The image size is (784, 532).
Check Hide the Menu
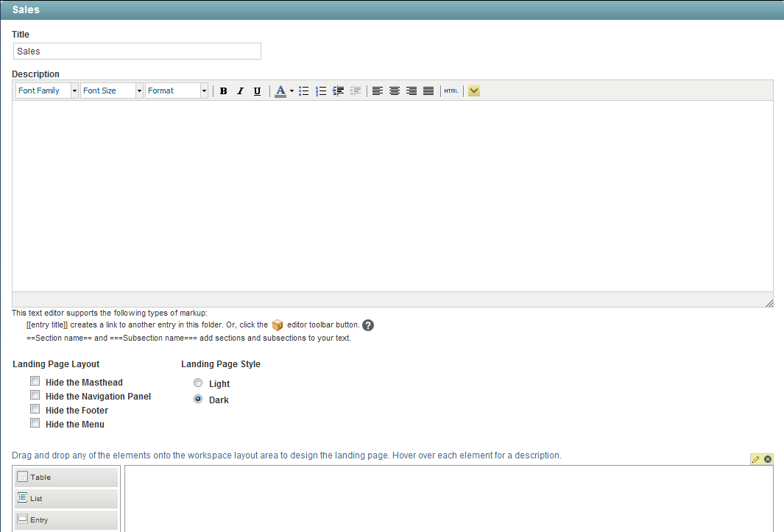pyautogui.click(x=35, y=423)
